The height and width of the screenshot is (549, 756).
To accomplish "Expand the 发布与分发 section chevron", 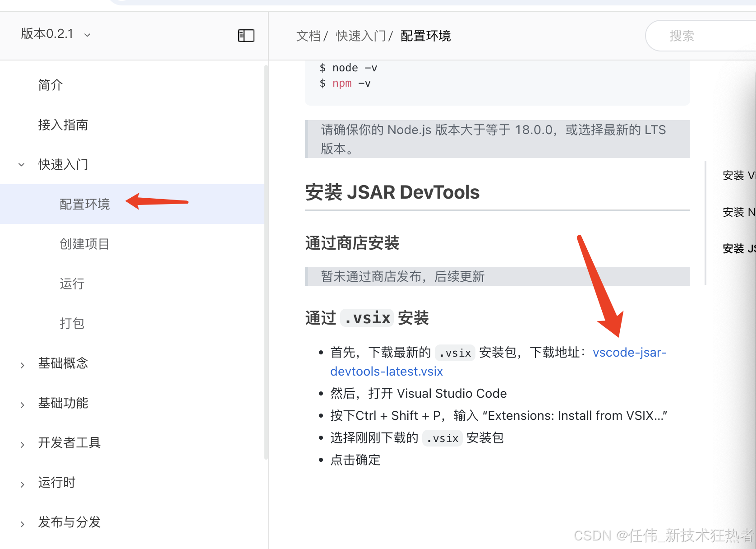I will click(22, 524).
